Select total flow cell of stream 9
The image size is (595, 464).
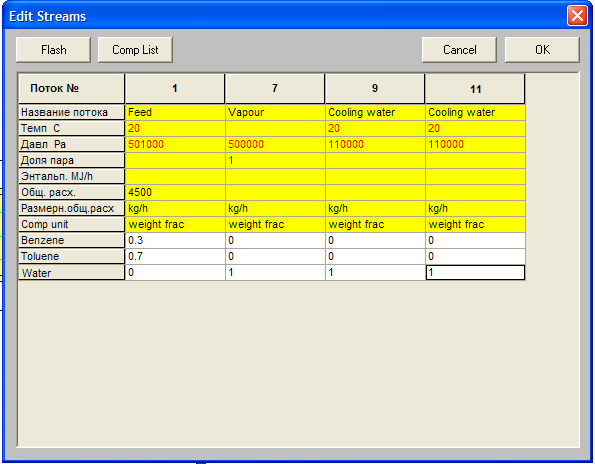pos(375,192)
